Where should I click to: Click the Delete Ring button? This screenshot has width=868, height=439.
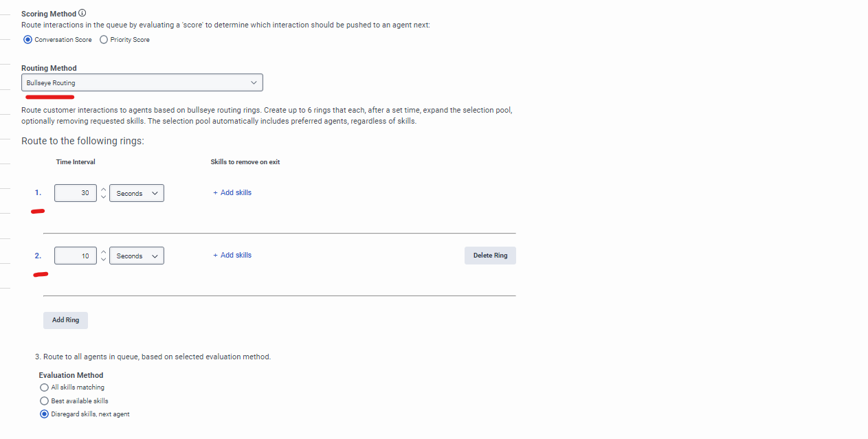[490, 255]
